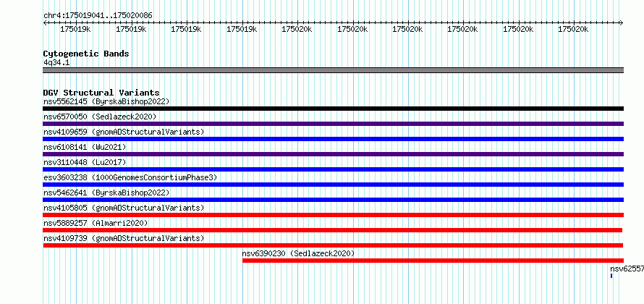Click the red bar under nsv4109739
Image resolution: width=644 pixels, height=304 pixels.
tap(333, 245)
